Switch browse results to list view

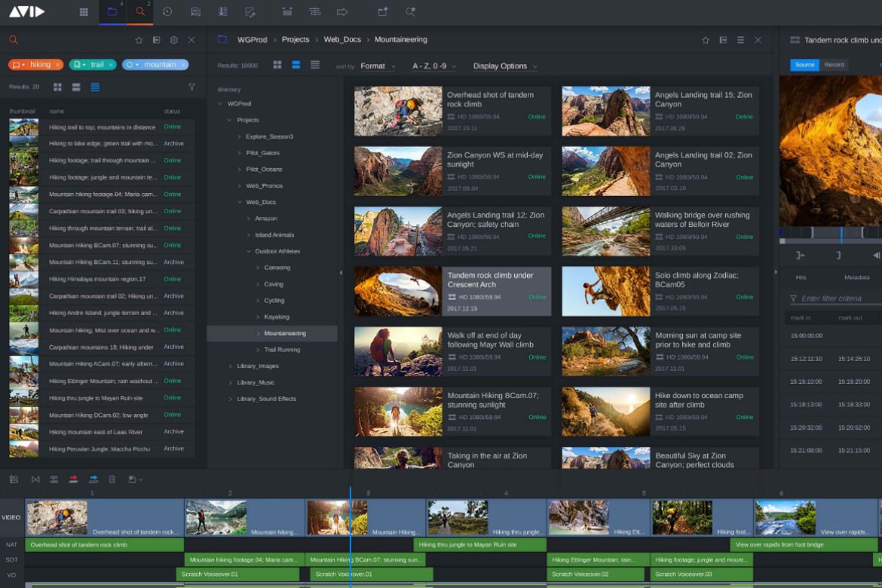(x=315, y=66)
